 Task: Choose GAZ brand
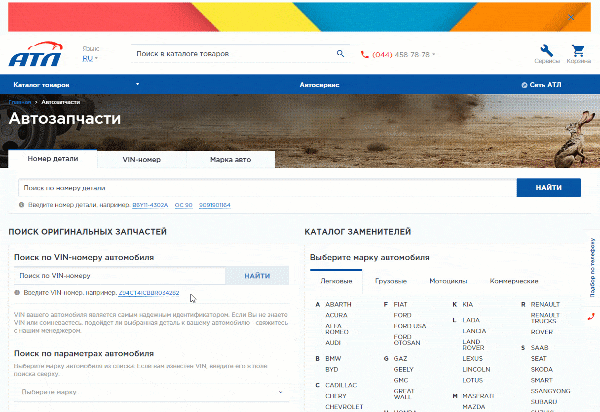click(x=400, y=359)
